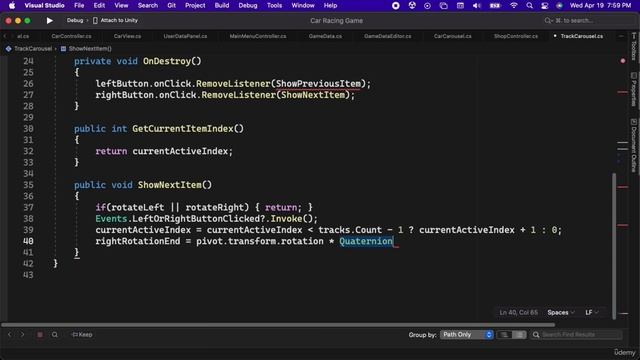The height and width of the screenshot is (360, 640).
Task: Open the Help menu
Action: pyautogui.click(x=330, y=5)
